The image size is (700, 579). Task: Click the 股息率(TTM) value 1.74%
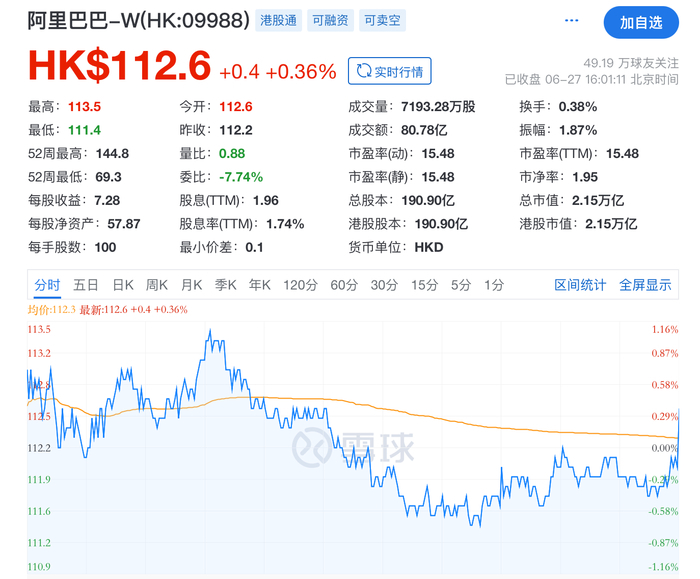[285, 224]
